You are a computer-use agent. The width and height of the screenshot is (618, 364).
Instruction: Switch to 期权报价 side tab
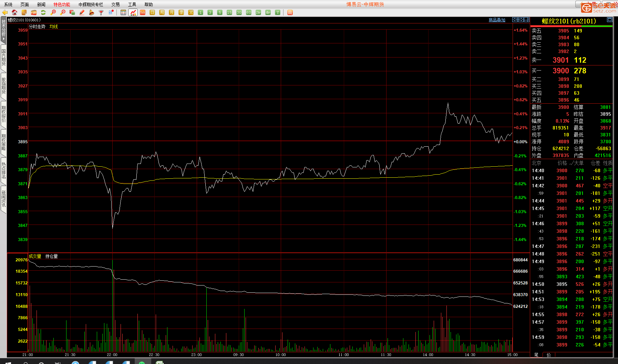pos(3,114)
